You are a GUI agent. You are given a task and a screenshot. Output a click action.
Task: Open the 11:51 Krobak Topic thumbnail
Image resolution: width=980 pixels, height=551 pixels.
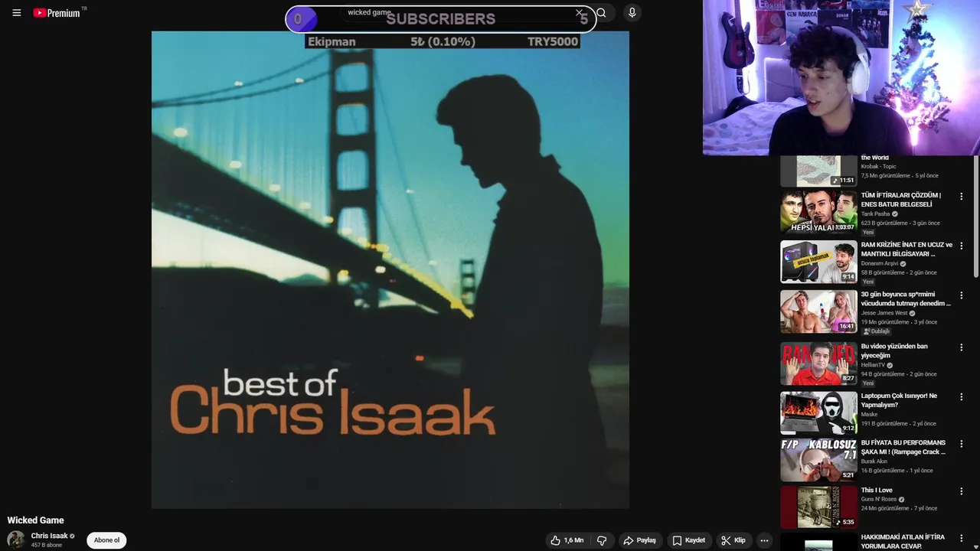818,171
